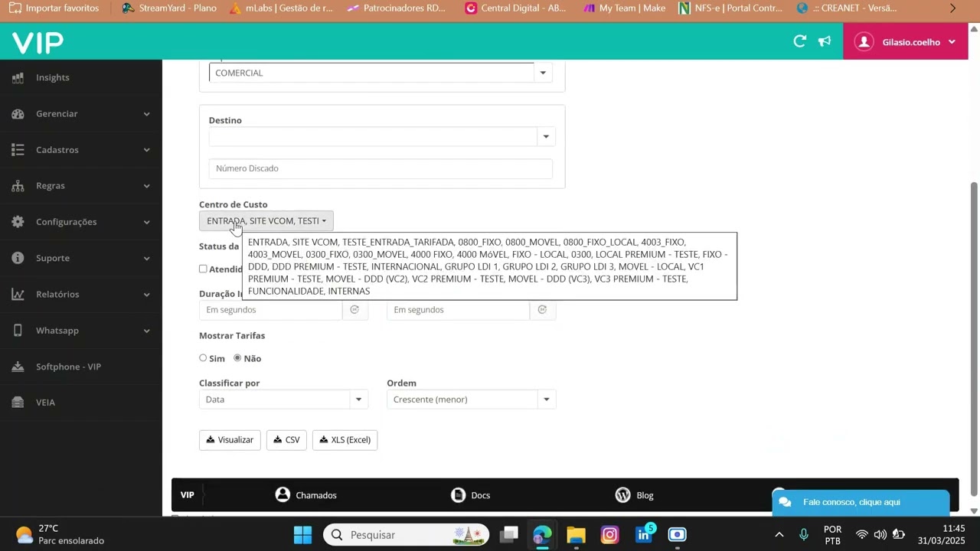Click the Gerenciar dashboard icon
The height and width of the screenshot is (551, 980).
point(18,114)
